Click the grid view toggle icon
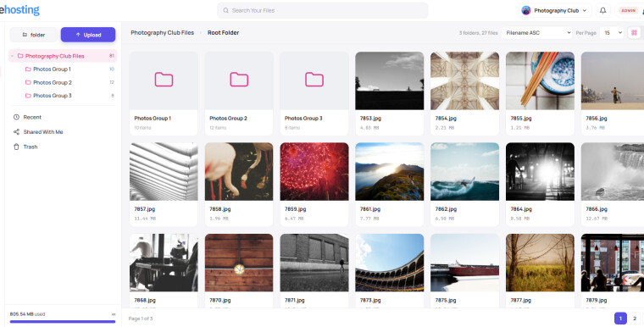 point(634,33)
